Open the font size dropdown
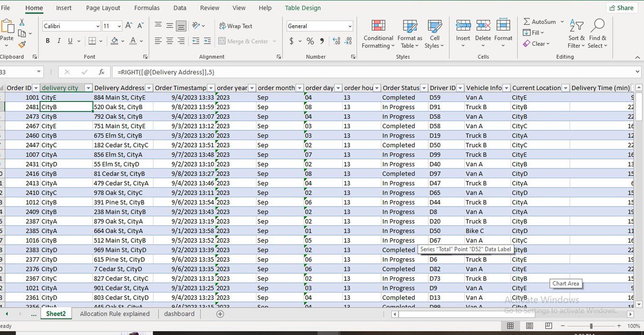The width and height of the screenshot is (644, 335). (119, 25)
